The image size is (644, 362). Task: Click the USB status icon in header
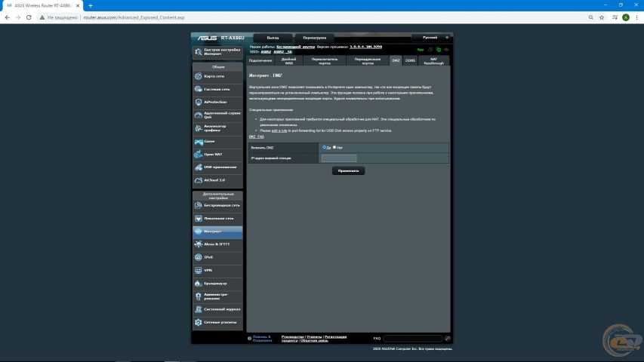click(446, 50)
